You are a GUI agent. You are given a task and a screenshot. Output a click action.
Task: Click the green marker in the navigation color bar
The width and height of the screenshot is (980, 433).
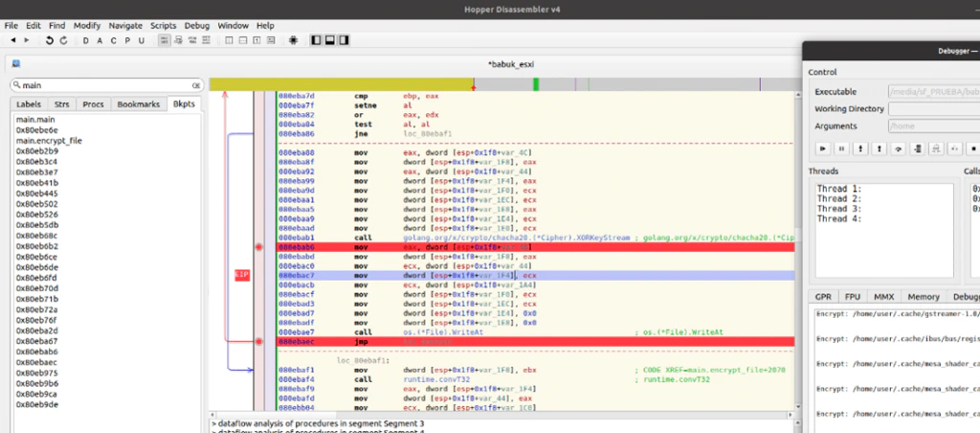click(x=536, y=84)
